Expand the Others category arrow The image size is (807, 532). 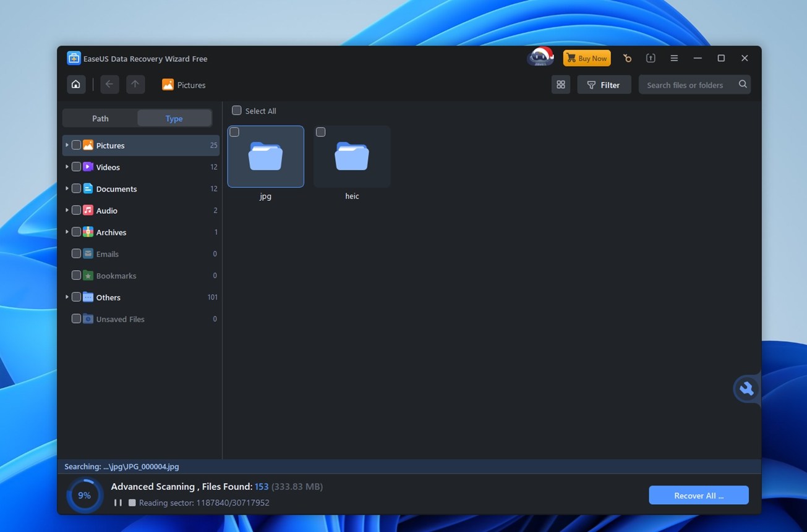(67, 297)
